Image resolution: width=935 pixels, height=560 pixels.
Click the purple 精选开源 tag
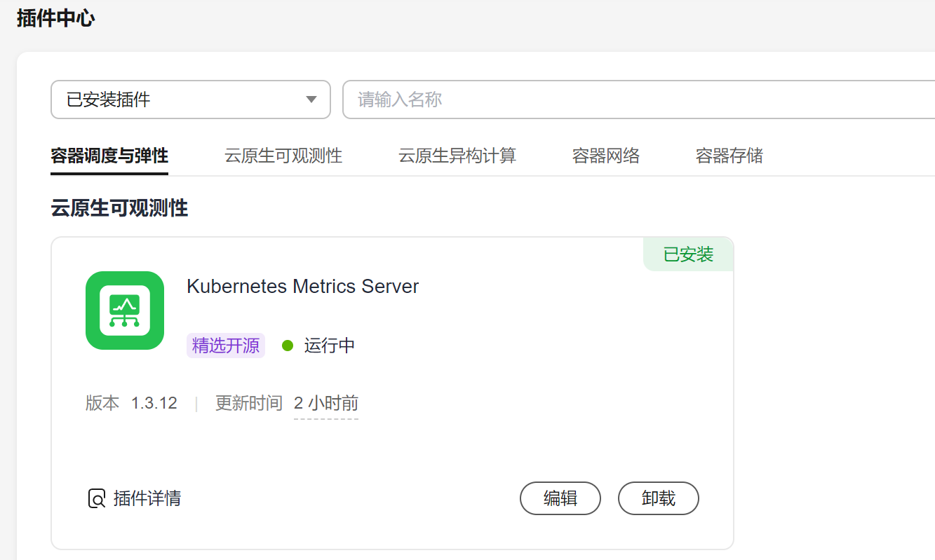pyautogui.click(x=225, y=346)
